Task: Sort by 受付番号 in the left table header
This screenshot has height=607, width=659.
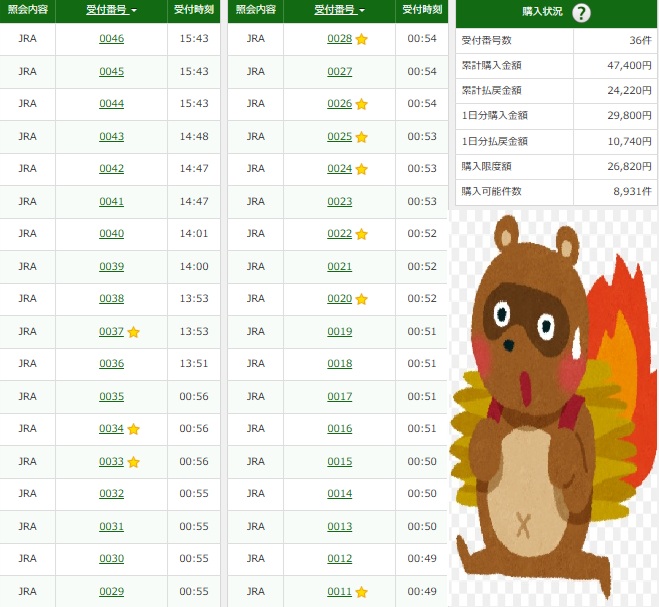Action: pyautogui.click(x=111, y=9)
